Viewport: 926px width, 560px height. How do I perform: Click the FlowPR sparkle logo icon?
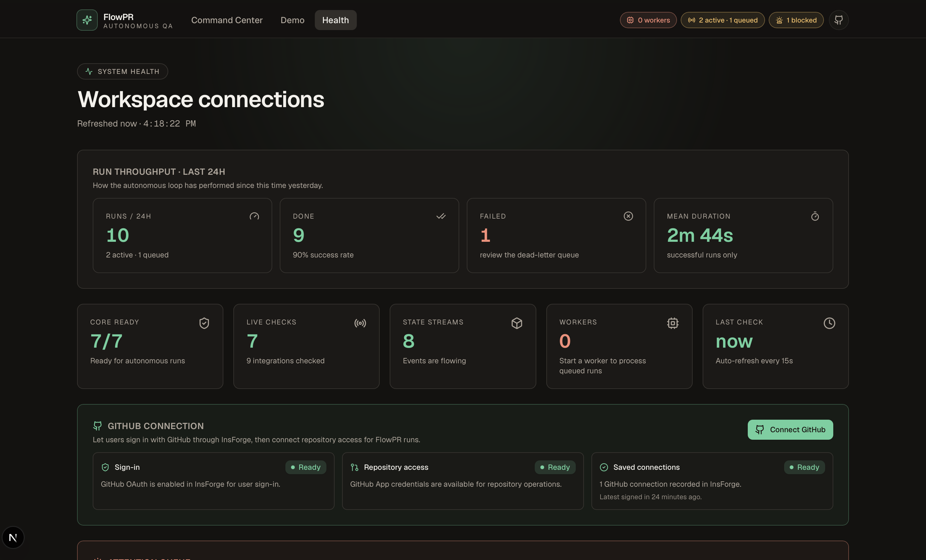(87, 20)
